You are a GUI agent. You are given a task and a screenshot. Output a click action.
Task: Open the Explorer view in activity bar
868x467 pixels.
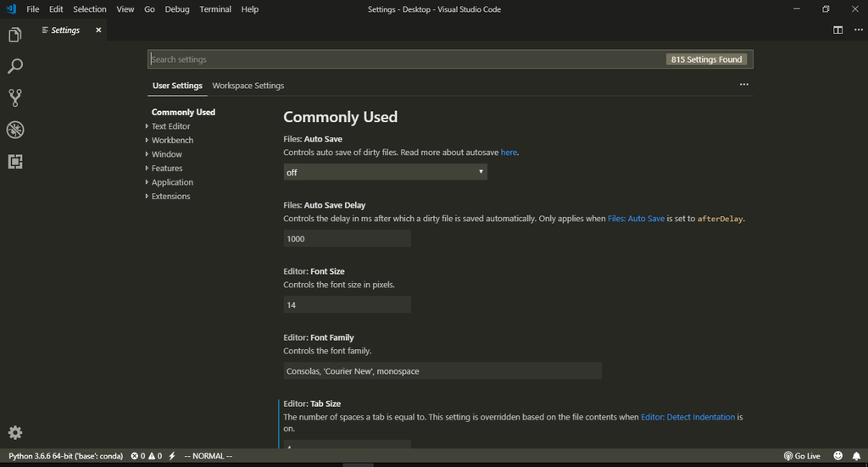tap(14, 35)
